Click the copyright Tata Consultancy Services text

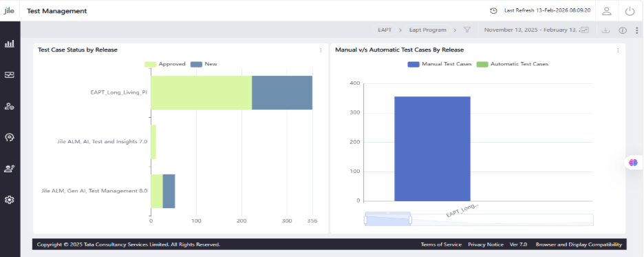(129, 245)
